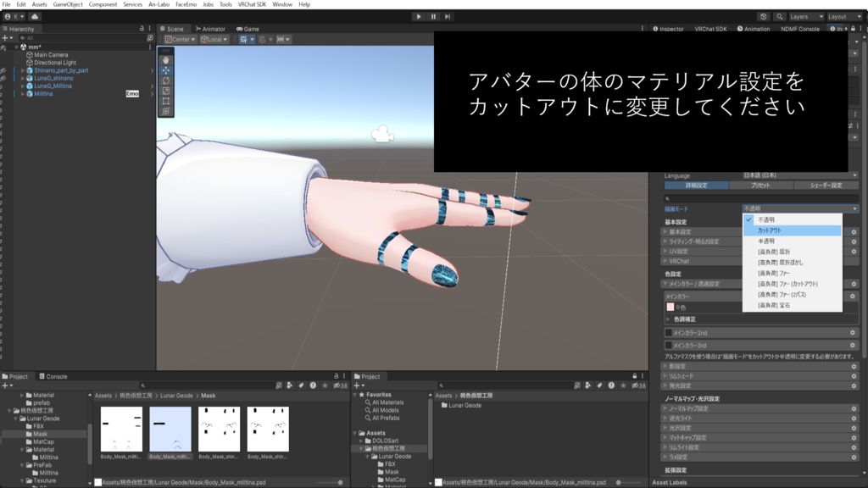This screenshot has height=488, width=868.
Task: Open the 描画モード dropdown
Action: pyautogui.click(x=800, y=208)
